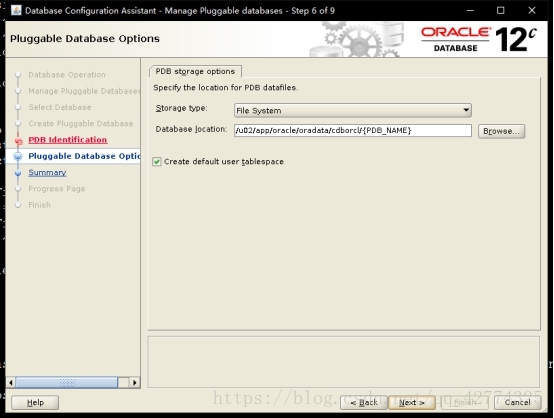Image resolution: width=554 pixels, height=418 pixels.
Task: Click the PDB Identification step marker icon
Action: pyautogui.click(x=18, y=141)
